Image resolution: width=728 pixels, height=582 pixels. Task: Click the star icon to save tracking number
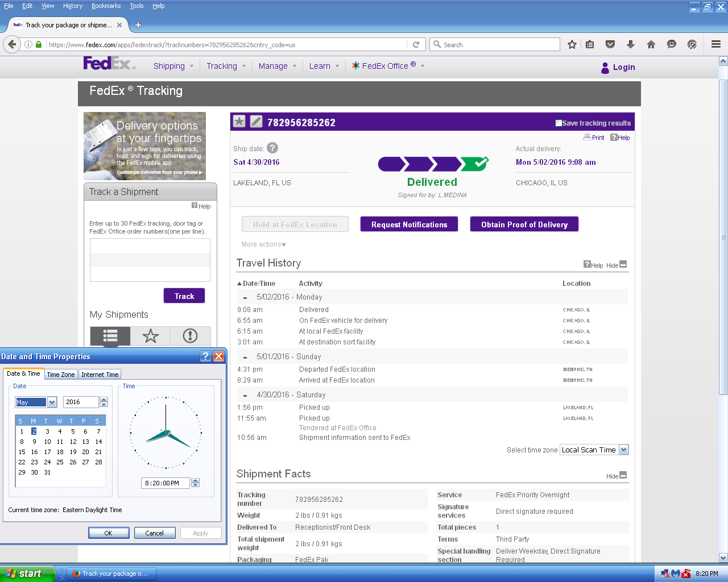point(239,121)
